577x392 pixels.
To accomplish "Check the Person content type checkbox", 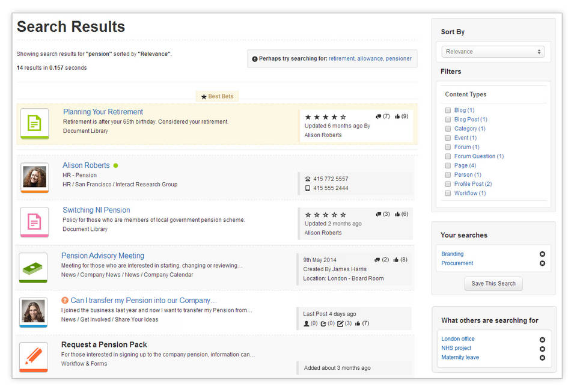I will pyautogui.click(x=447, y=174).
